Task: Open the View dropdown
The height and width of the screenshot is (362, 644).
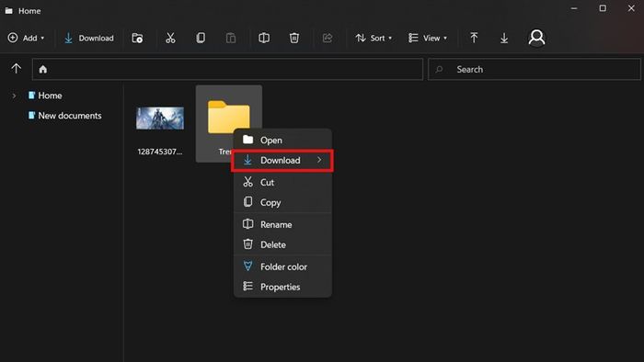Action: click(x=428, y=38)
